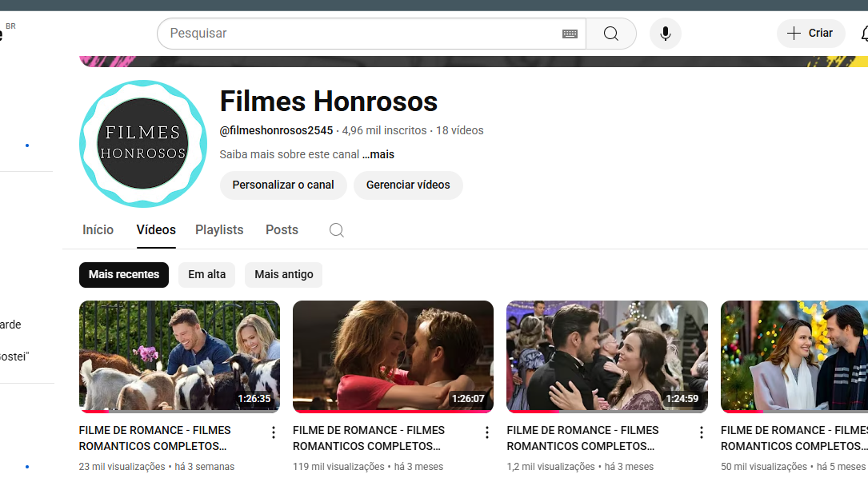Open the Christmas couple video thumbnail
Screen dimensions: 868x482
tap(794, 357)
